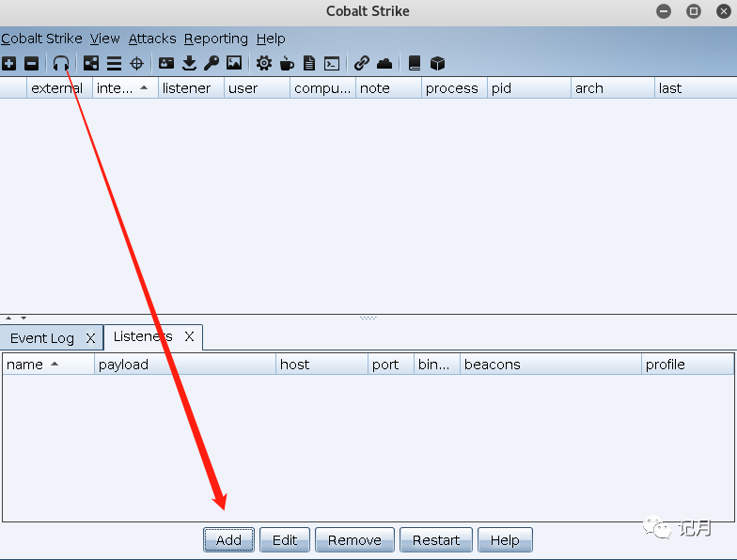The height and width of the screenshot is (560, 737).
Task: Click the terminal scripted web delivery icon
Action: [332, 63]
